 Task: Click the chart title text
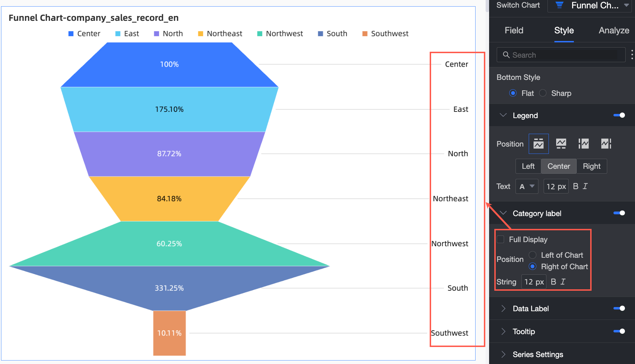[93, 18]
